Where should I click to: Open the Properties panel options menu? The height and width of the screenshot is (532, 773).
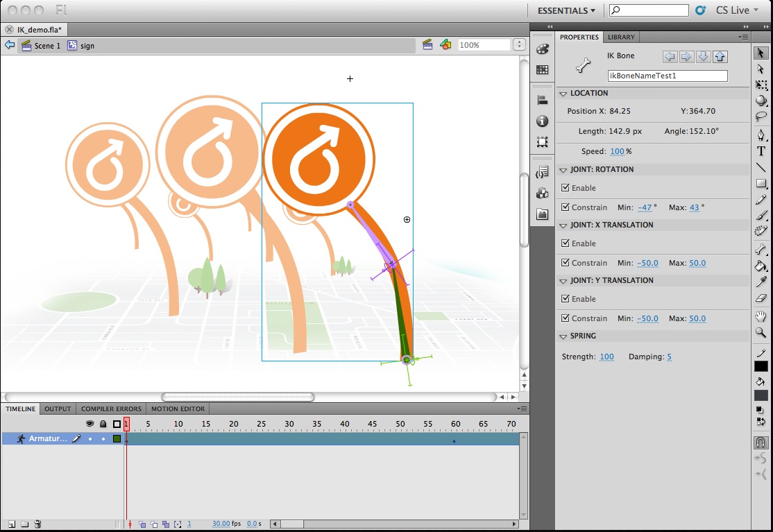743,37
